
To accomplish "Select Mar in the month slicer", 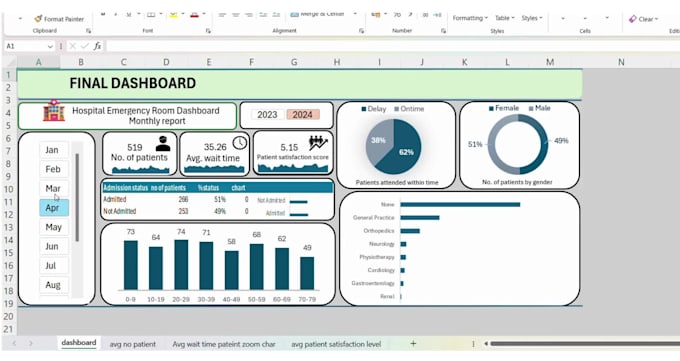I will click(x=54, y=188).
